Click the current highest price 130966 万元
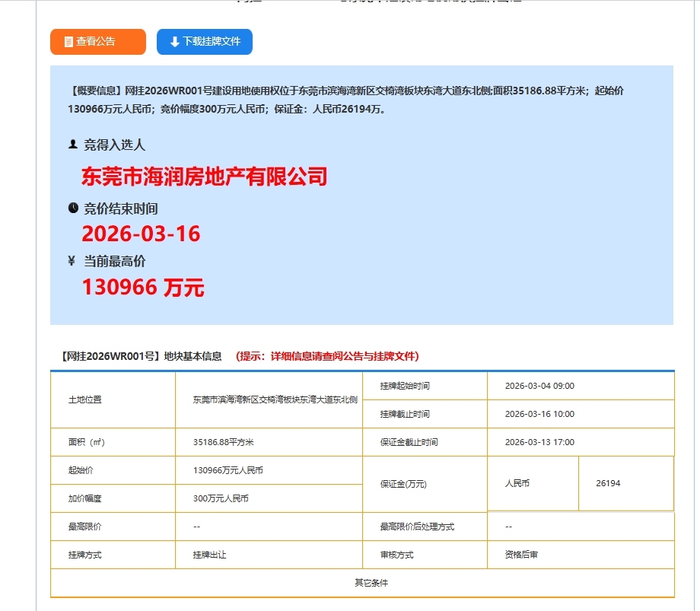The width and height of the screenshot is (700, 611). [143, 287]
